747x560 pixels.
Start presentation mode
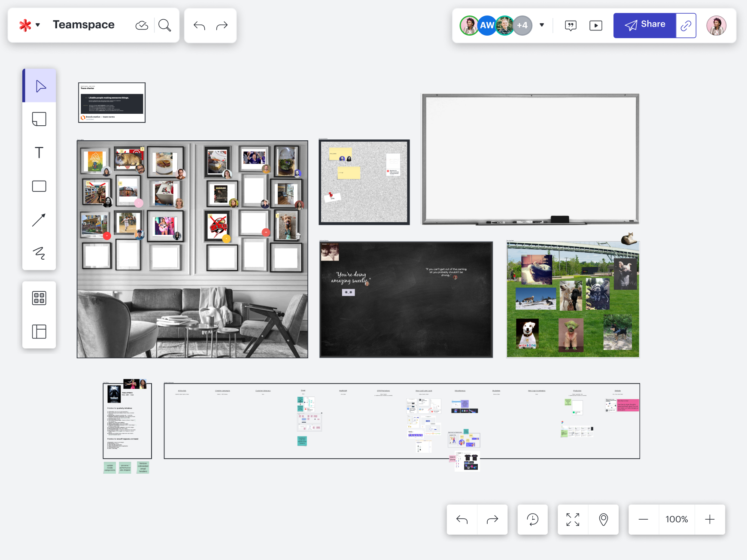tap(595, 26)
